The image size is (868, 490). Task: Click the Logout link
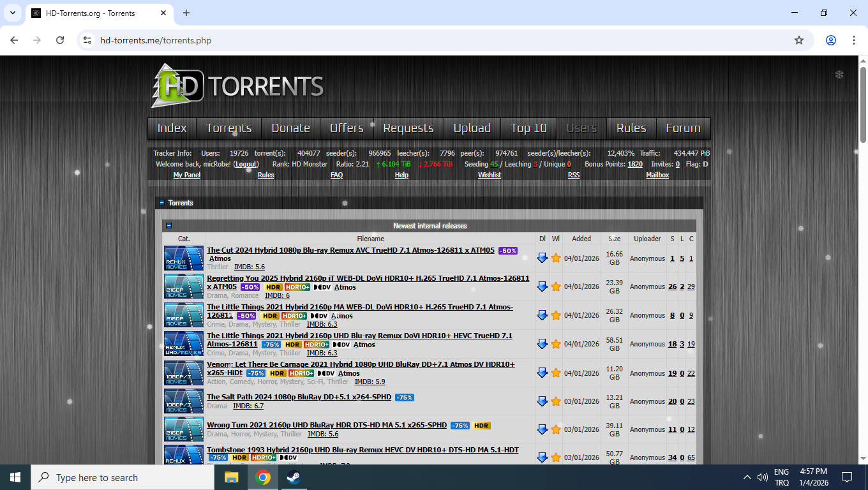tap(246, 164)
